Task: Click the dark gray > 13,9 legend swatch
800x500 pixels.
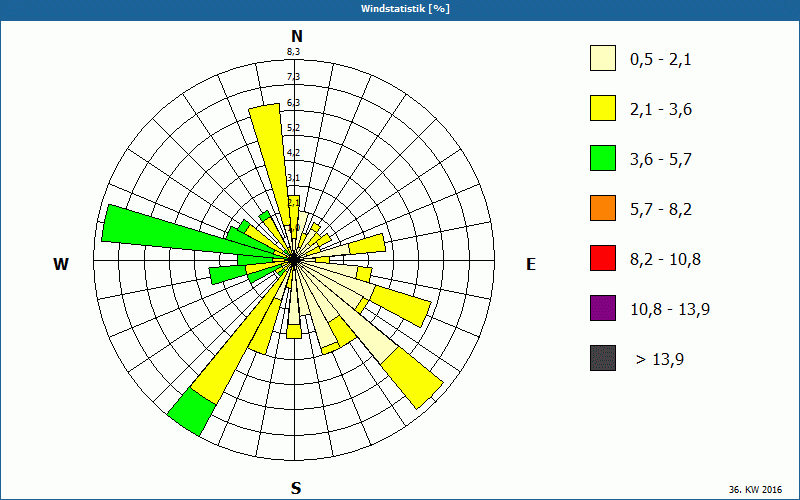Action: point(603,358)
